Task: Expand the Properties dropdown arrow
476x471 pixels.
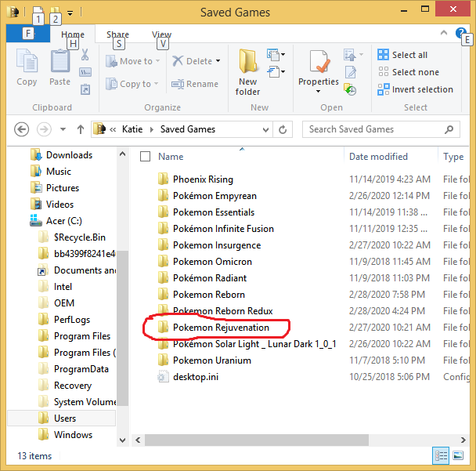Action: [x=318, y=91]
